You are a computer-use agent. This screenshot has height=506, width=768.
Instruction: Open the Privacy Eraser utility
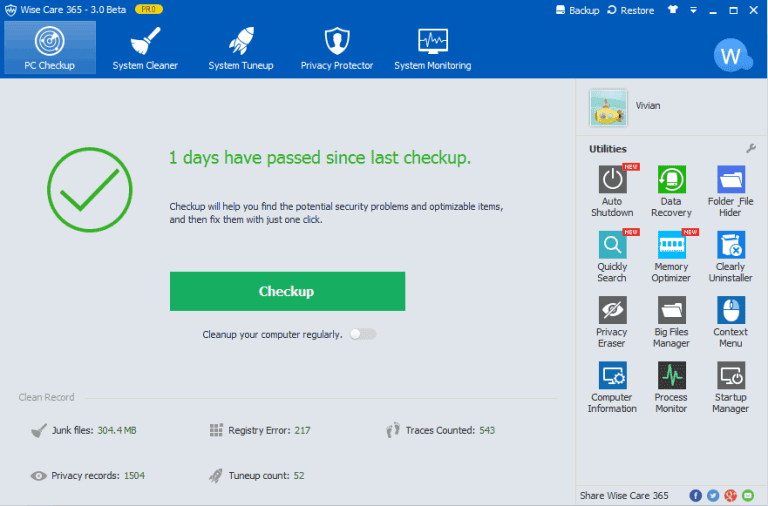[612, 322]
